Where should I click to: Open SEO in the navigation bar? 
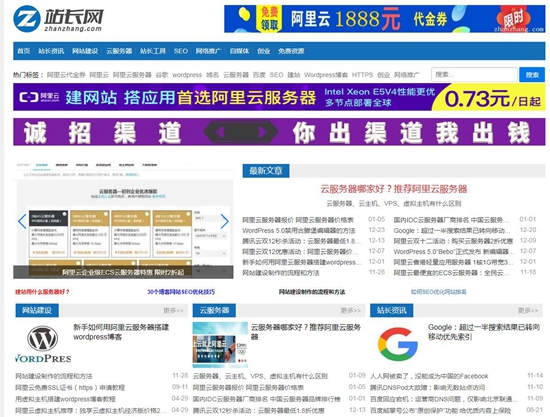click(181, 51)
